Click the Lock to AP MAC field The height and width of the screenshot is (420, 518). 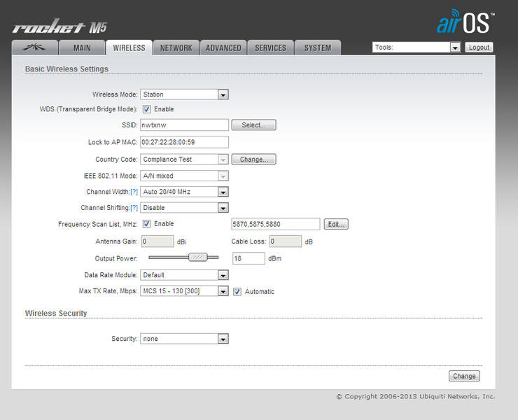pos(184,142)
